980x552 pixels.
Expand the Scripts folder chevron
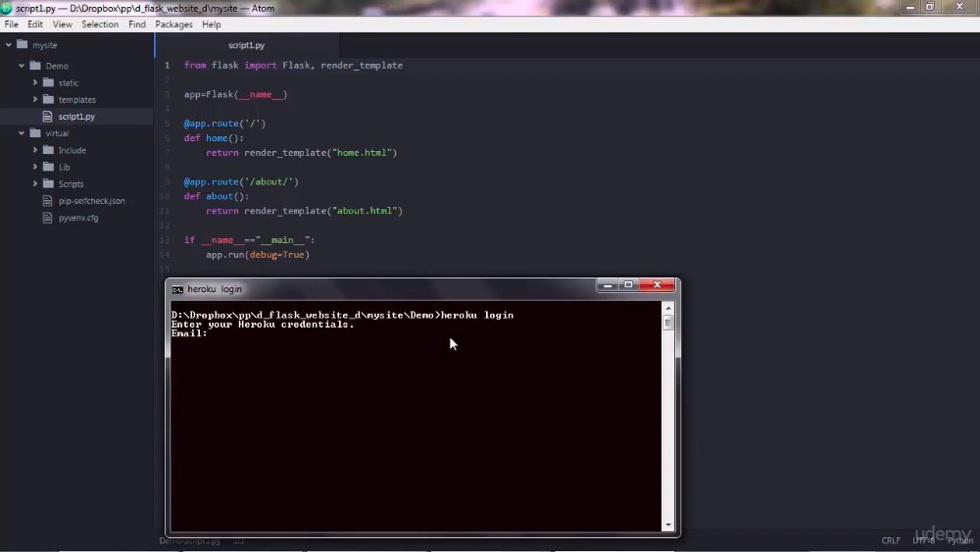coord(35,183)
